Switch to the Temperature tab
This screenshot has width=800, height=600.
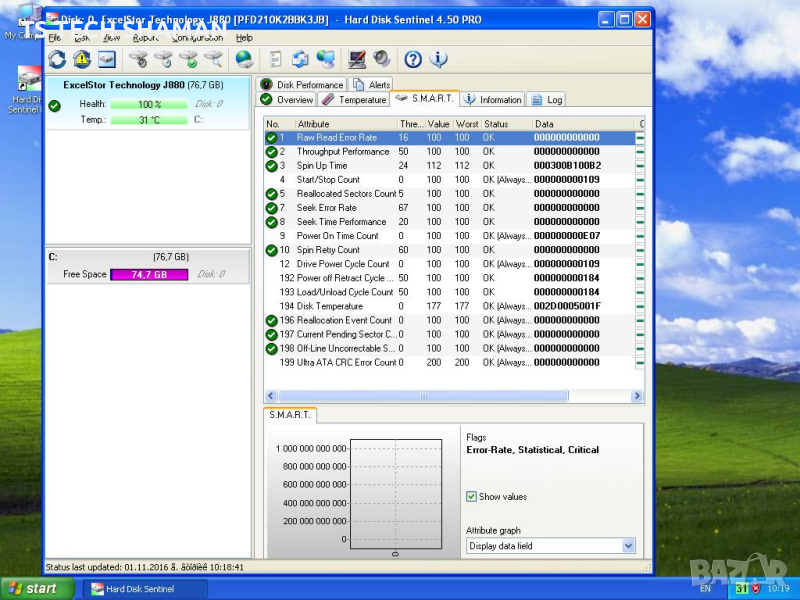[x=354, y=100]
